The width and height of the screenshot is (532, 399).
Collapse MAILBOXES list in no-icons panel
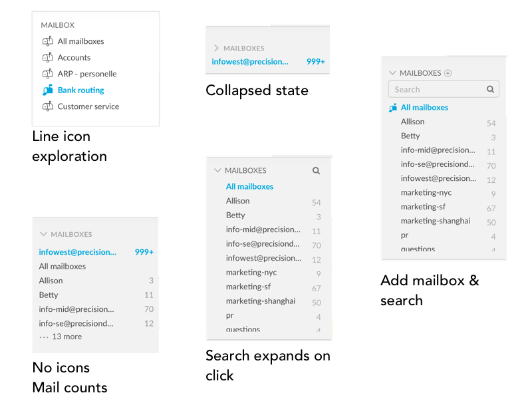pos(43,234)
